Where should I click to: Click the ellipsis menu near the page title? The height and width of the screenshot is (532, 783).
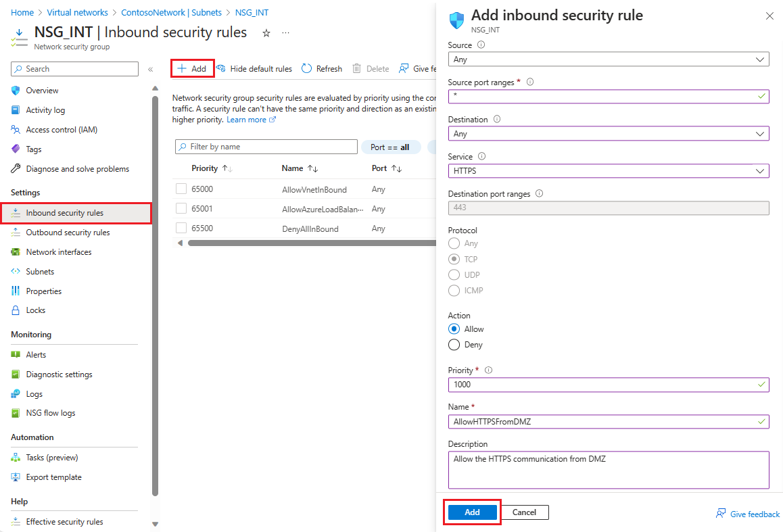point(285,32)
